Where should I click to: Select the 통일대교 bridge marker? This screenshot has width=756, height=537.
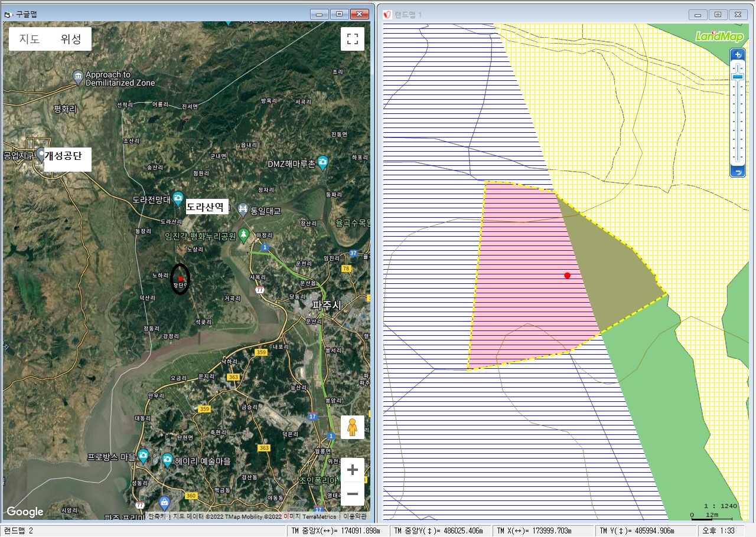click(x=243, y=209)
